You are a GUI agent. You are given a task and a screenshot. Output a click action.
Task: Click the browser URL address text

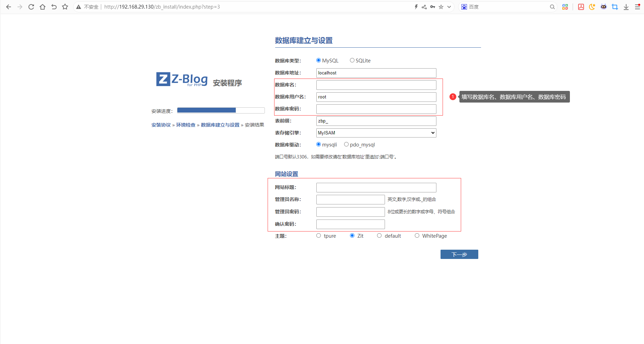[x=162, y=7]
